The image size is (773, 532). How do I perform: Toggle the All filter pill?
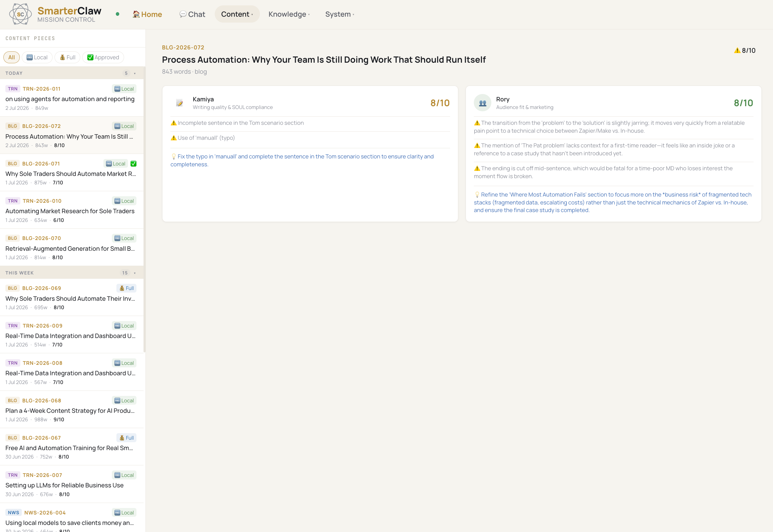[x=11, y=57]
